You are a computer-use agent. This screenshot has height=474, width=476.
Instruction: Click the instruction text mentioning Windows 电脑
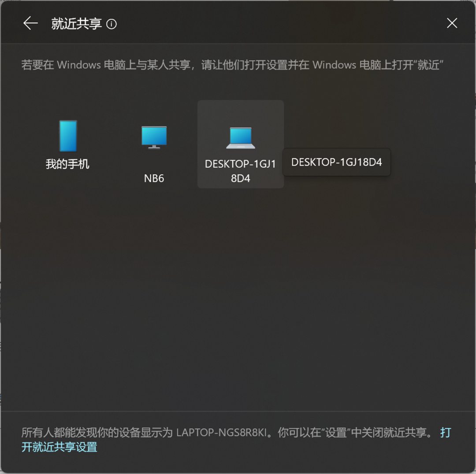pos(232,65)
